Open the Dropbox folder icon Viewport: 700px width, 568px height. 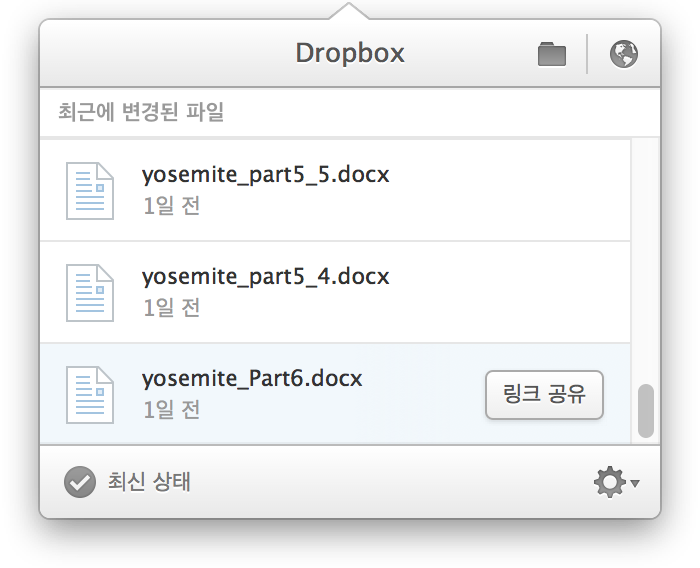[x=552, y=54]
